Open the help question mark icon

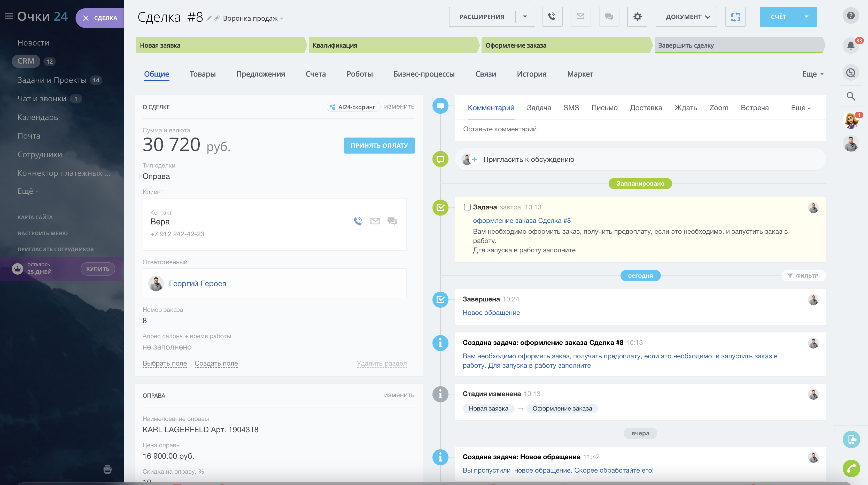[850, 16]
